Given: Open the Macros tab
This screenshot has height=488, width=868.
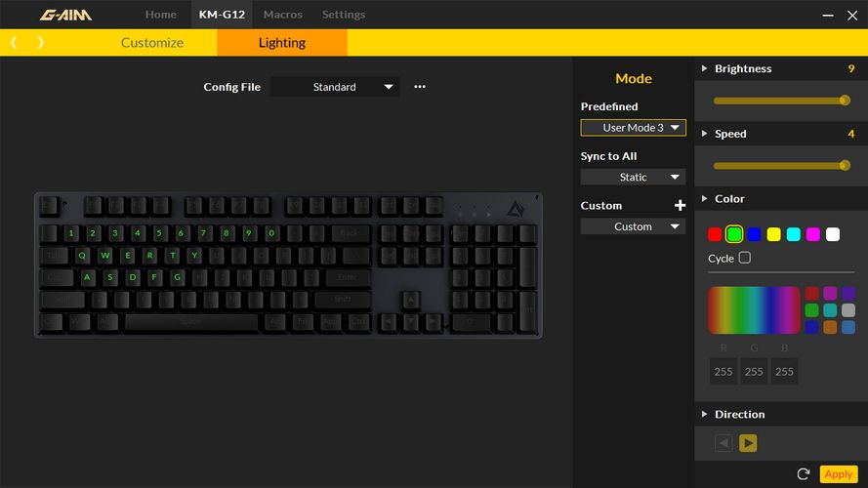Looking at the screenshot, I should [283, 15].
